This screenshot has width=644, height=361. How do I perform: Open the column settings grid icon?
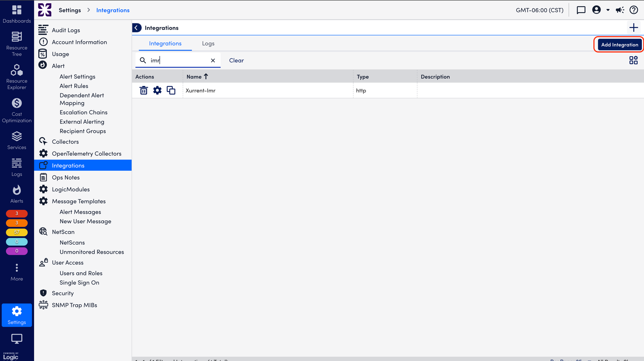click(x=633, y=60)
